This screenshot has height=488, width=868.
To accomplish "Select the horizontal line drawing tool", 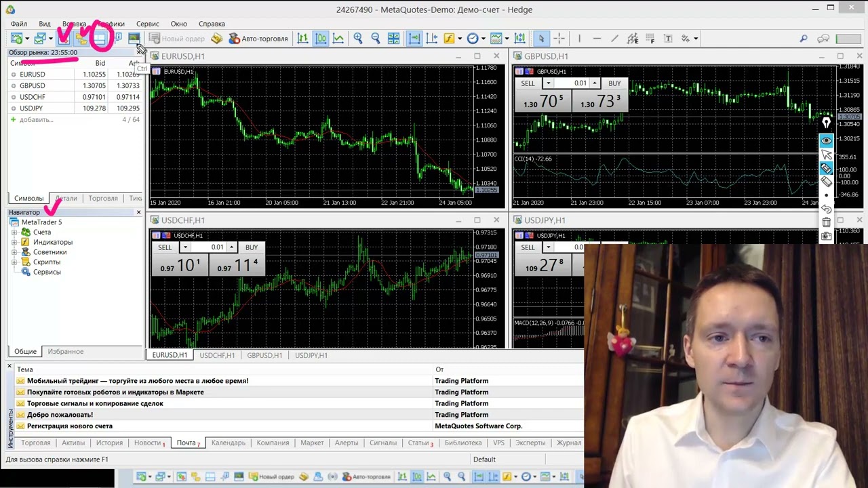I will coord(597,39).
